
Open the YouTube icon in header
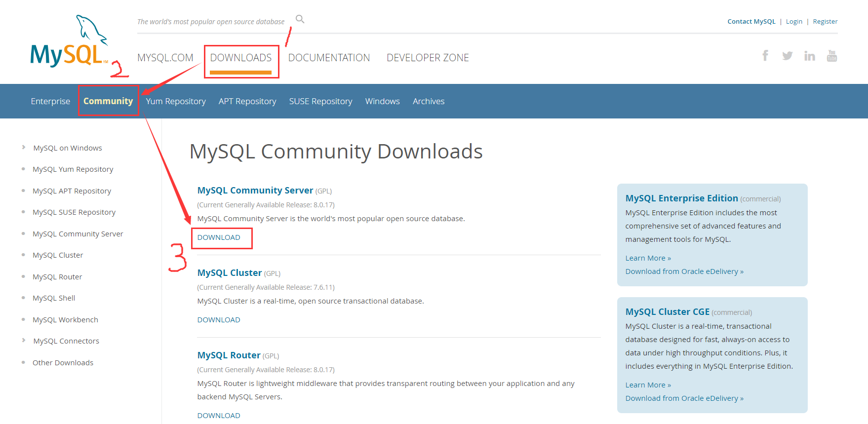point(832,56)
